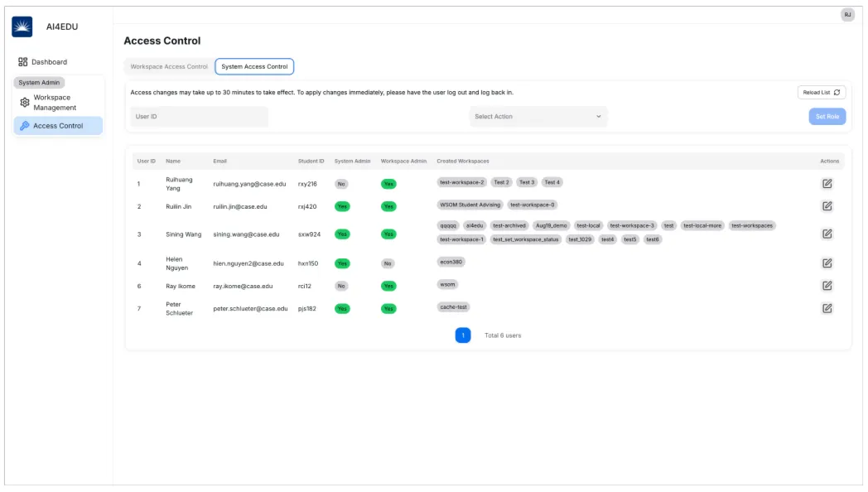This screenshot has height=492, width=868.
Task: Click the refresh icon in Reload List
Action: 837,93
